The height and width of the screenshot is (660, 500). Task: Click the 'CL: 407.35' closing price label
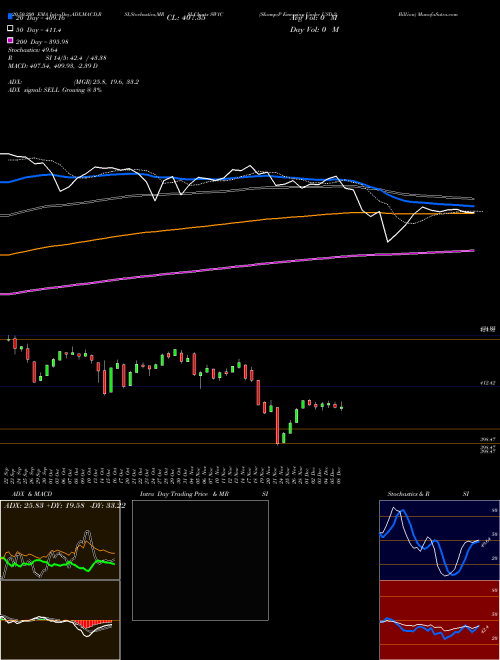(186, 18)
